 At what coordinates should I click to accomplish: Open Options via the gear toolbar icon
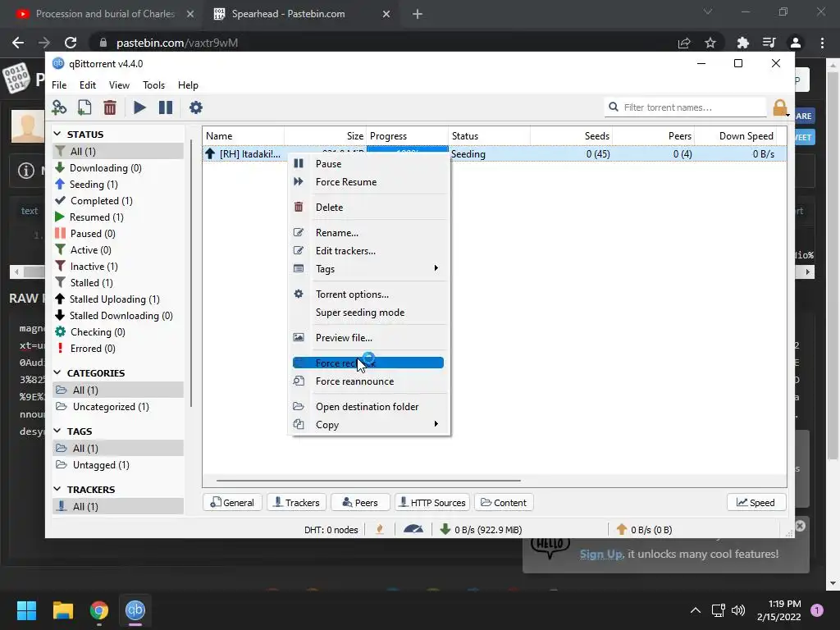tap(196, 107)
